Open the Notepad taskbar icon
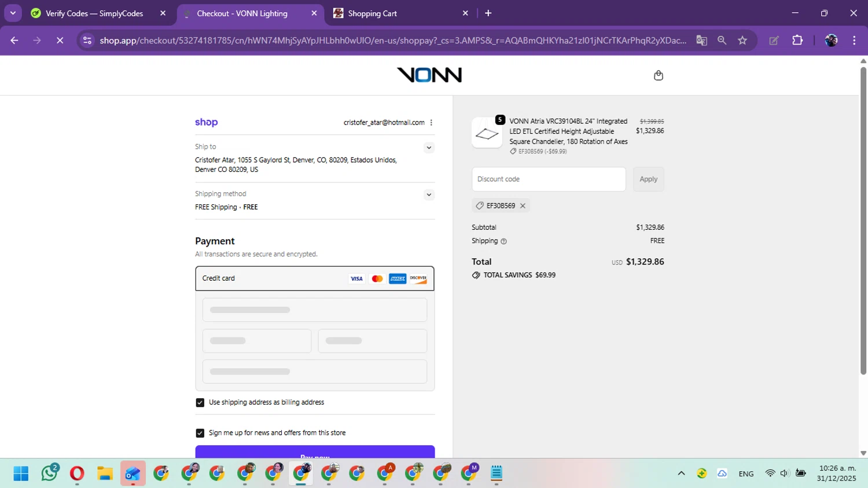The image size is (868, 488). pos(496,474)
